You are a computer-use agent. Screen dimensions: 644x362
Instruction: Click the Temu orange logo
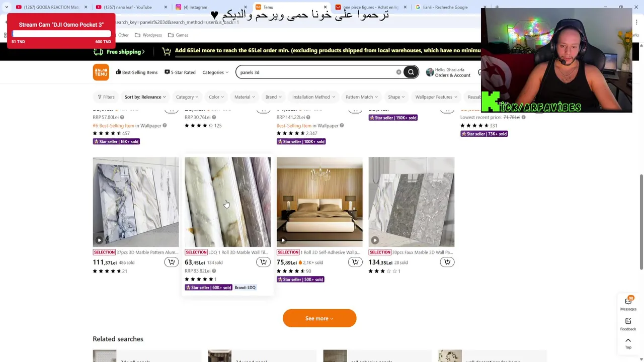pyautogui.click(x=101, y=72)
